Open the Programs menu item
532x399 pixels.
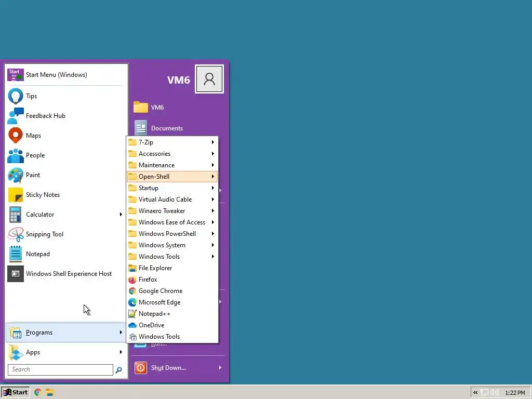(x=65, y=332)
